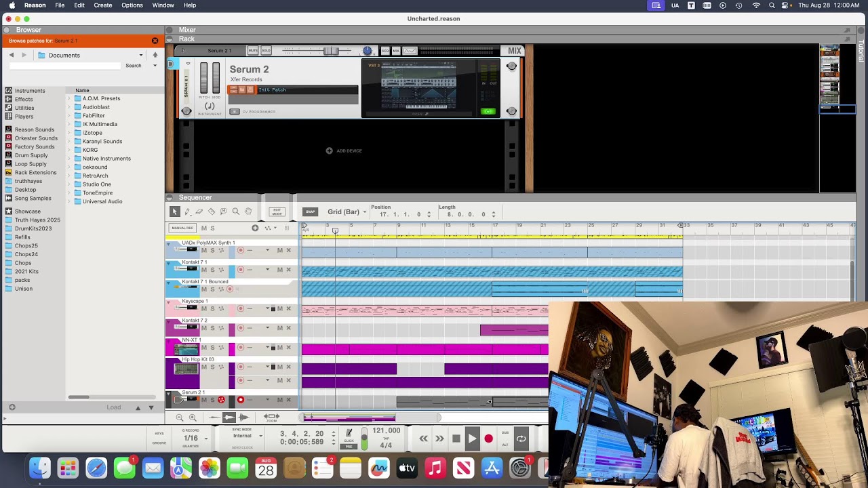Image resolution: width=868 pixels, height=488 pixels.
Task: Select Instruments in browser sidebar
Action: point(30,91)
